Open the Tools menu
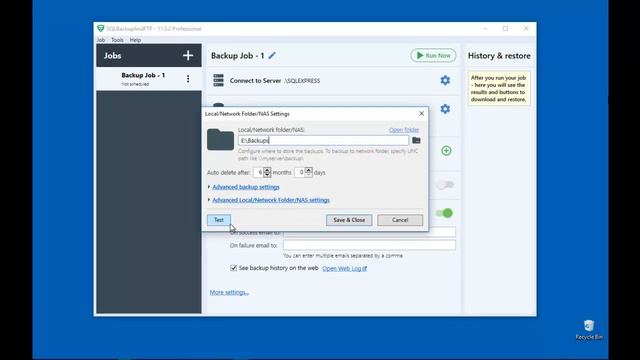This screenshot has width=640, height=360. click(117, 40)
